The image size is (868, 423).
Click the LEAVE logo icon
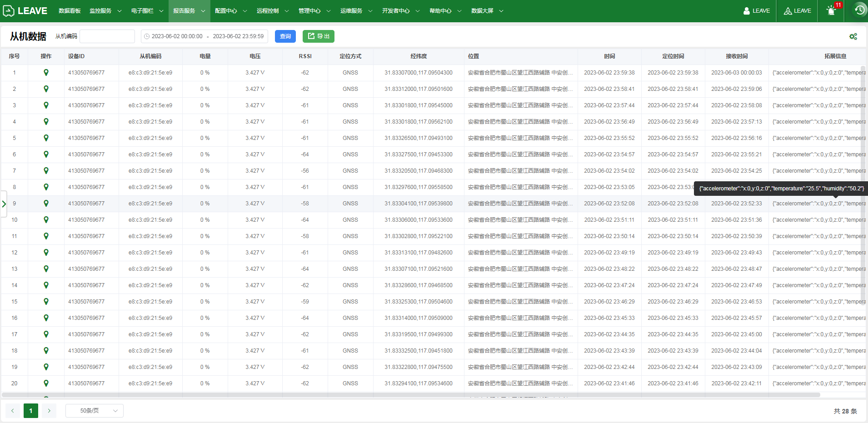point(9,11)
